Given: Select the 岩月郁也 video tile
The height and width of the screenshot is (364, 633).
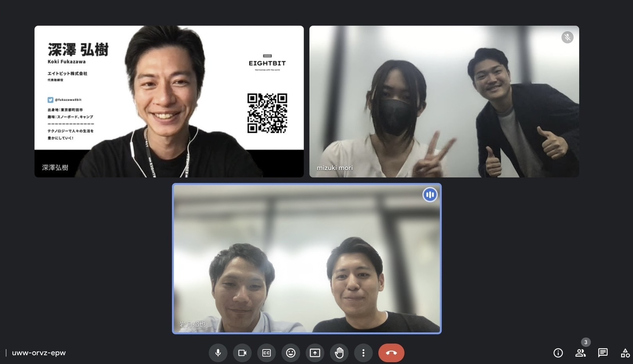Looking at the screenshot, I should tap(307, 259).
